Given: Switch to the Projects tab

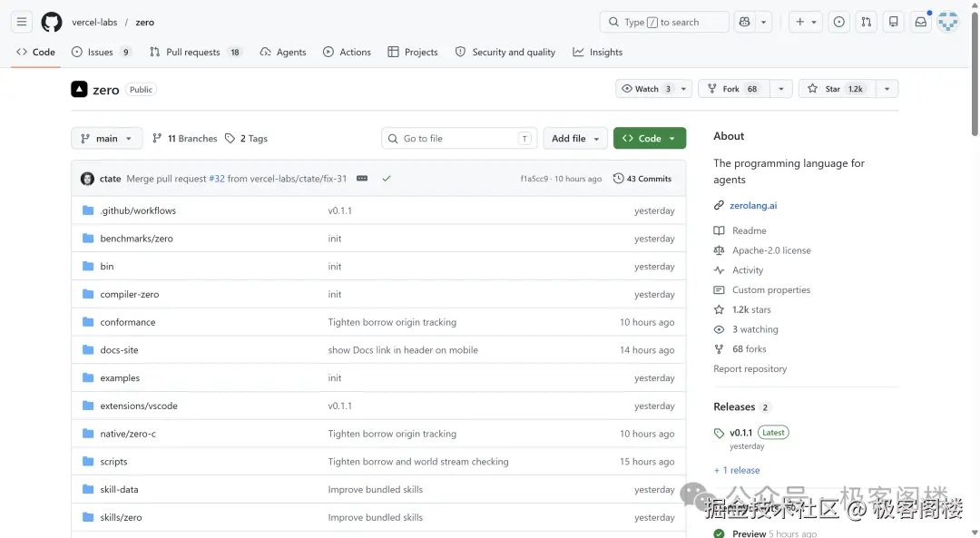Looking at the screenshot, I should [413, 52].
